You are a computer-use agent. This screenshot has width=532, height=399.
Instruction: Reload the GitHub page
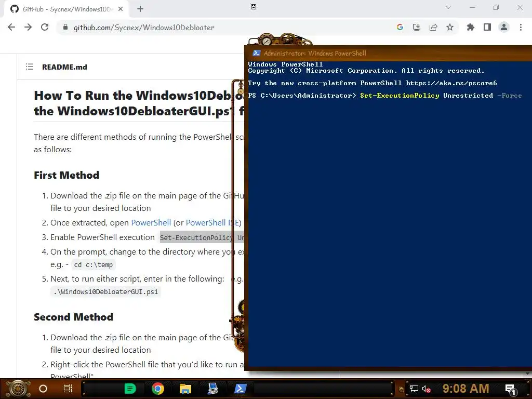click(45, 27)
